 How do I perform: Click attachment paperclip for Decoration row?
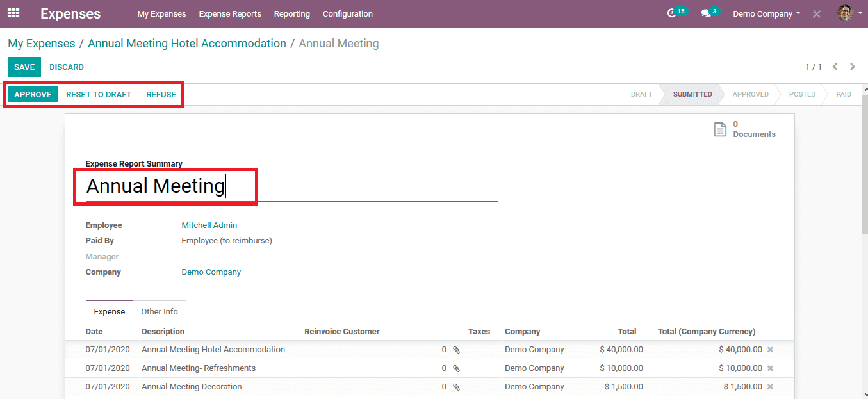(x=456, y=387)
